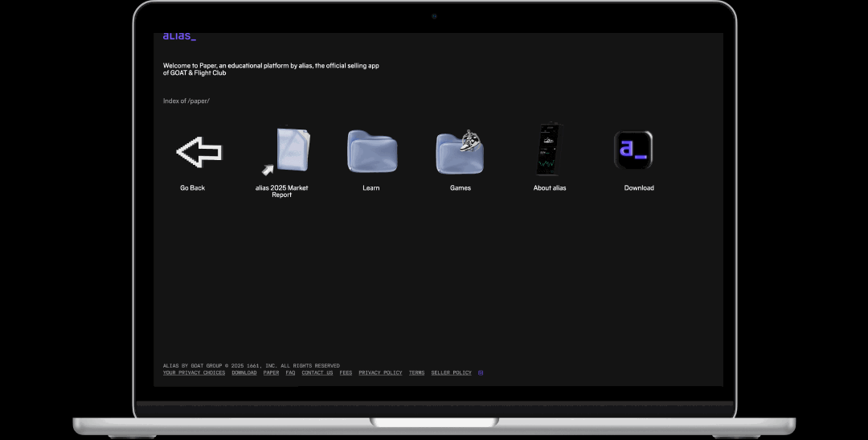The width and height of the screenshot is (868, 440).
Task: Open the Seller Policy footer link
Action: (x=451, y=373)
